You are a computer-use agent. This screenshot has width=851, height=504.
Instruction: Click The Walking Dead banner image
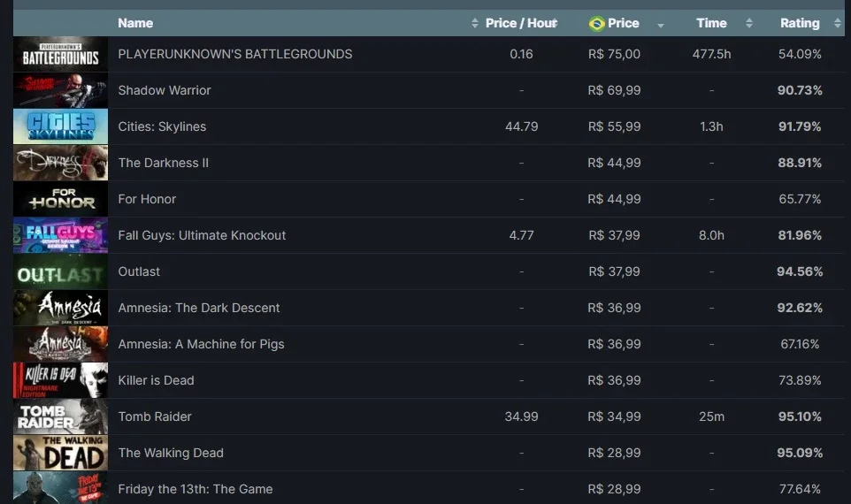(60, 453)
